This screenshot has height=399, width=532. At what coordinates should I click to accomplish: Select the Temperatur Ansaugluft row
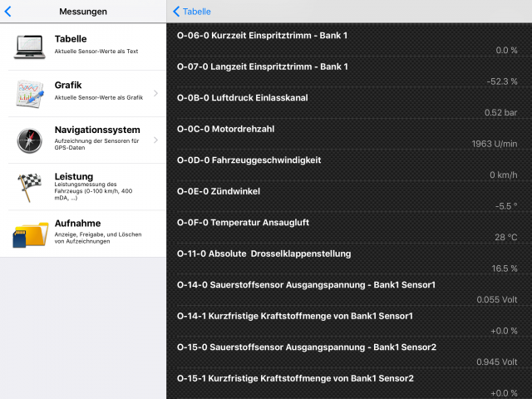coord(349,229)
